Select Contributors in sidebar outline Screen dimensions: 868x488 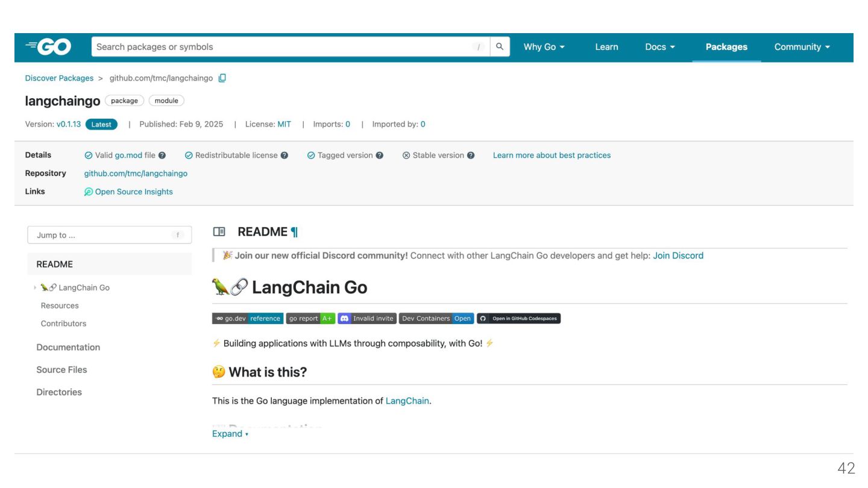coord(63,324)
